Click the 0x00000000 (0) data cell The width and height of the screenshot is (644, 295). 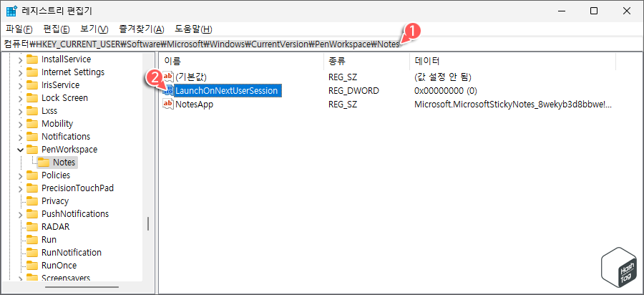[446, 91]
